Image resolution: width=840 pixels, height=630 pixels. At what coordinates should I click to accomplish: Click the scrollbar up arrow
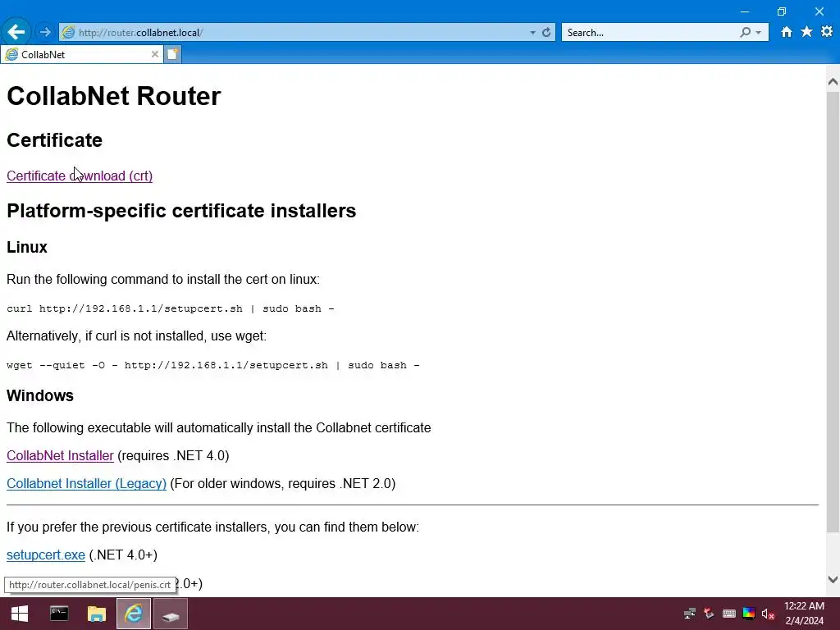point(833,81)
